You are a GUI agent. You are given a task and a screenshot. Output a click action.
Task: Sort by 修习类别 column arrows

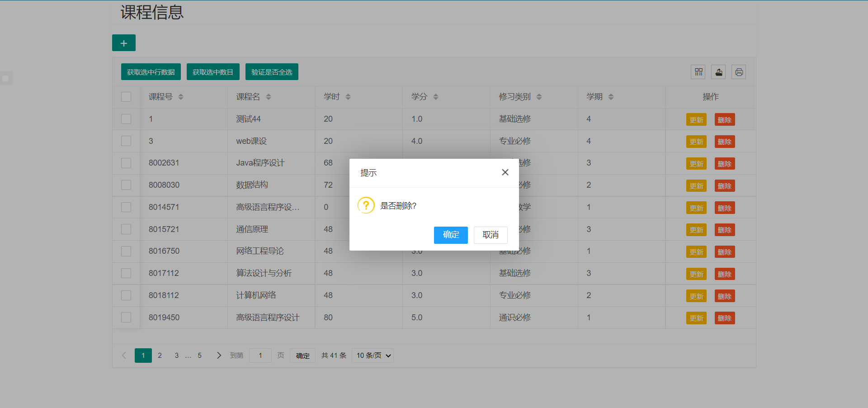pos(539,97)
